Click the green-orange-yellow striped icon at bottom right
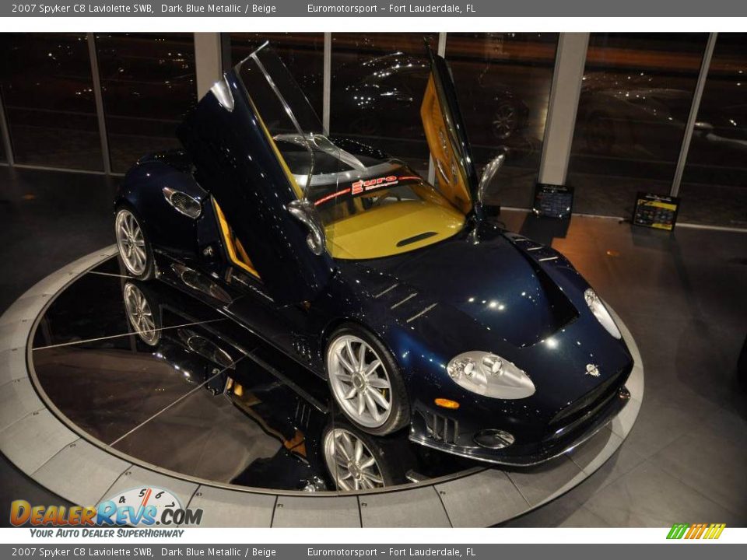The height and width of the screenshot is (560, 747). (x=695, y=531)
